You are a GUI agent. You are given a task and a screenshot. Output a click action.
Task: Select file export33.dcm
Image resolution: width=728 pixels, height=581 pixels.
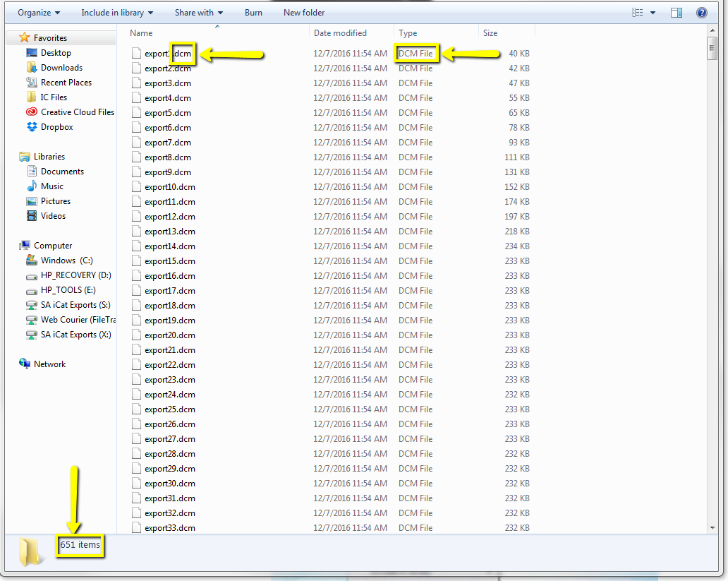[x=170, y=528]
